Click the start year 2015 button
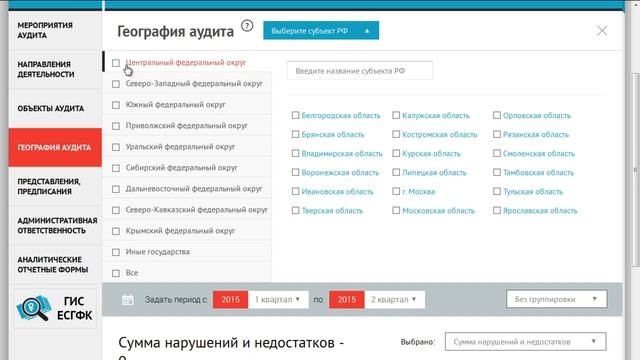Viewport: 640px width, 360px height. pos(230,300)
